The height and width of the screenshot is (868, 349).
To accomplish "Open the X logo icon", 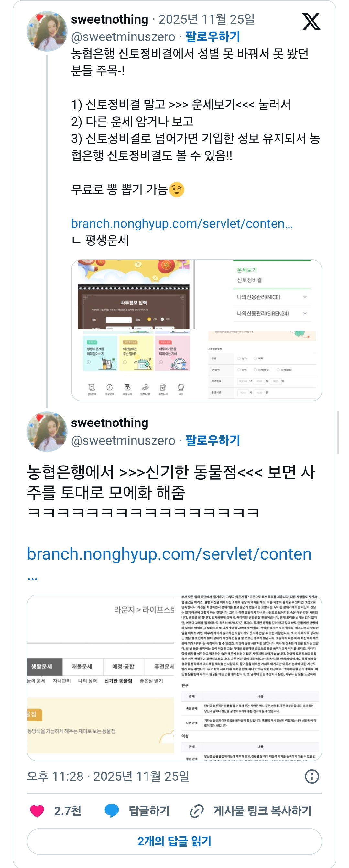I will click(311, 22).
